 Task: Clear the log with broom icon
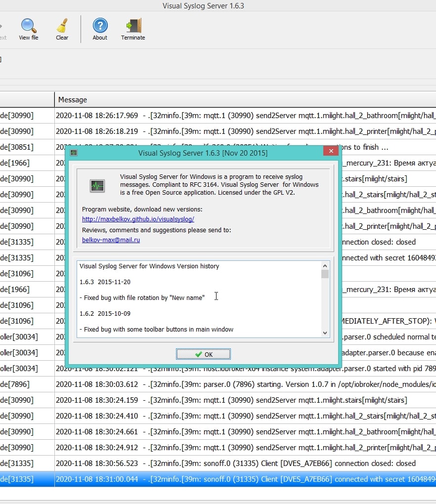62,29
